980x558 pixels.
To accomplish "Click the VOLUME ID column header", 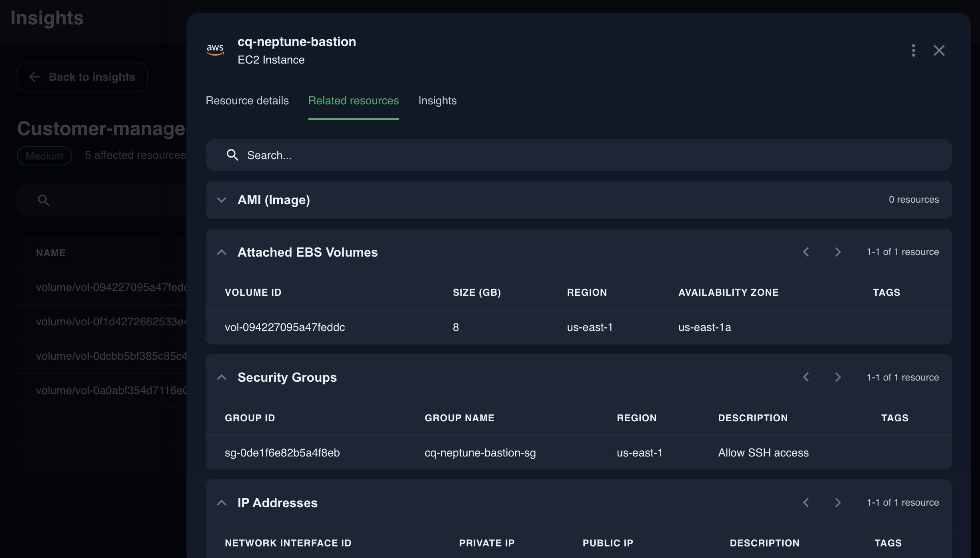I will (x=253, y=293).
